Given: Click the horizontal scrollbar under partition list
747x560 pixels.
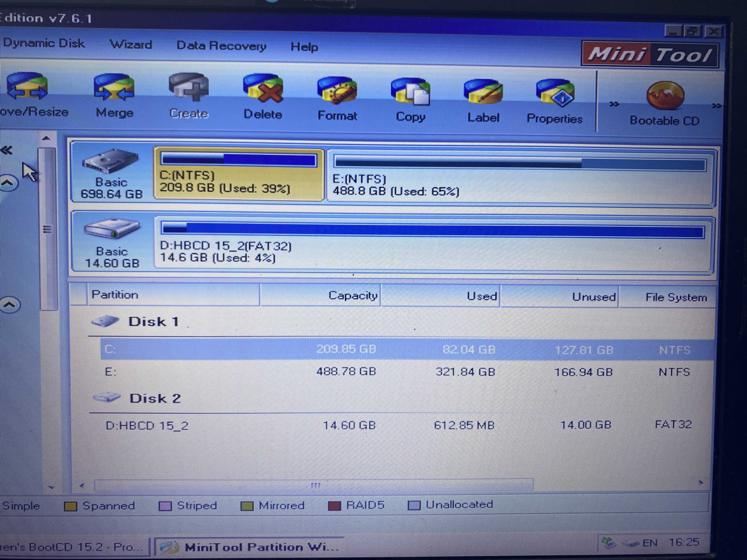Looking at the screenshot, I should (x=314, y=485).
